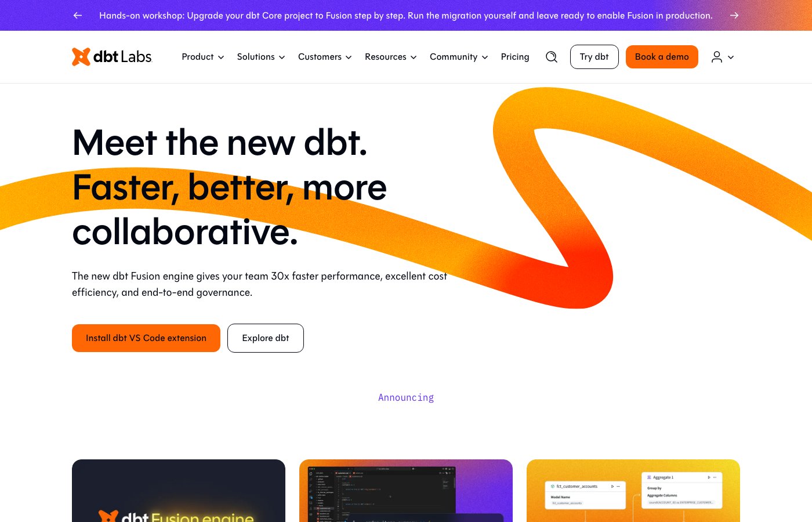Click the Try dbt button
This screenshot has width=812, height=522.
pos(594,57)
